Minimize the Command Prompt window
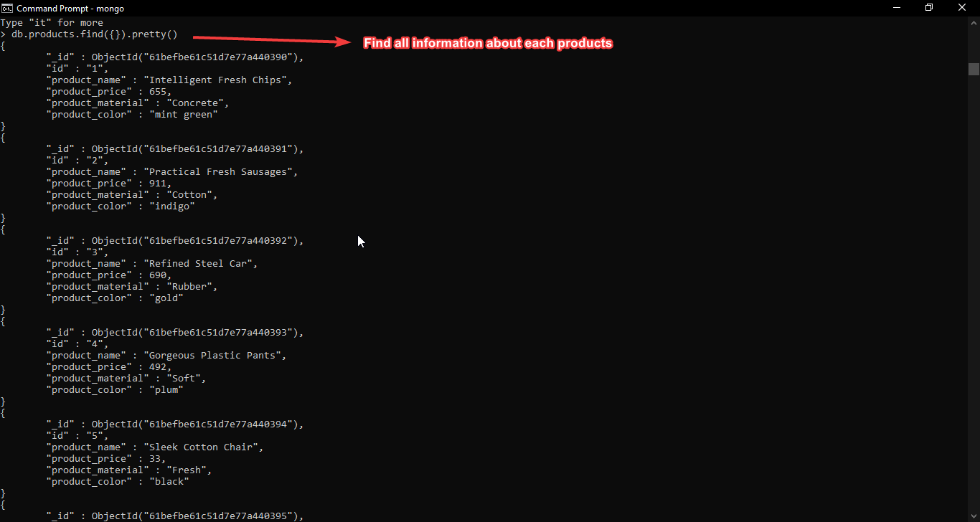The width and height of the screenshot is (980, 522). [x=897, y=8]
